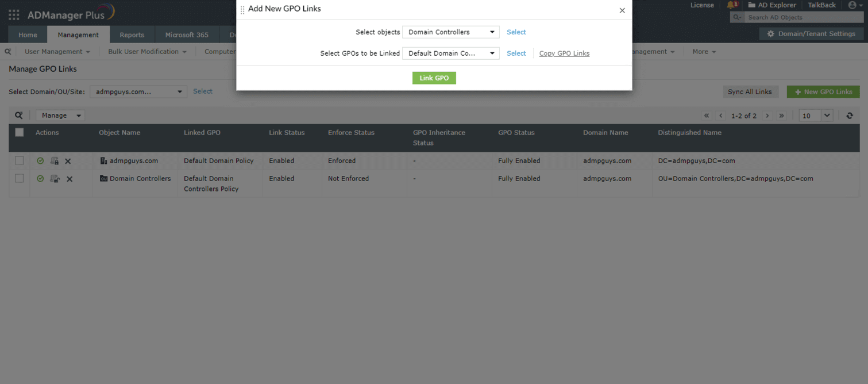868x384 pixels.
Task: Open the TalkBack link
Action: [x=821, y=5]
